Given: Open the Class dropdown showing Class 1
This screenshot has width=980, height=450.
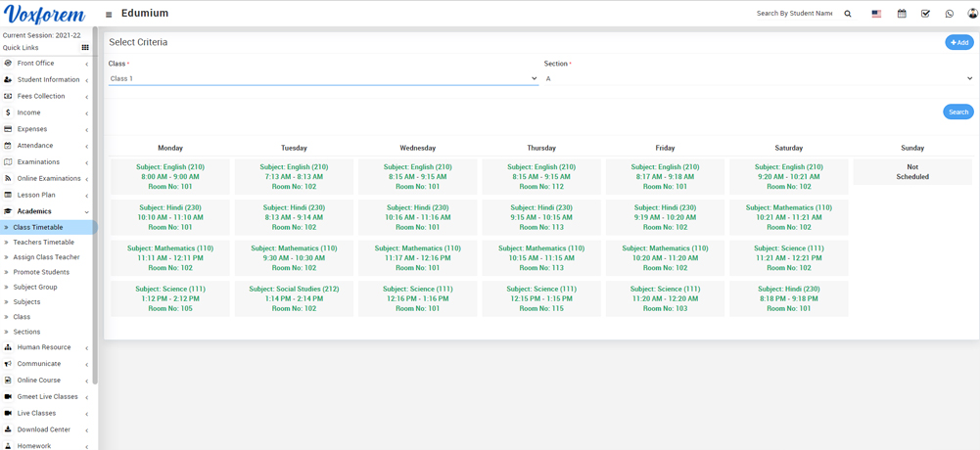Looking at the screenshot, I should pyautogui.click(x=323, y=78).
